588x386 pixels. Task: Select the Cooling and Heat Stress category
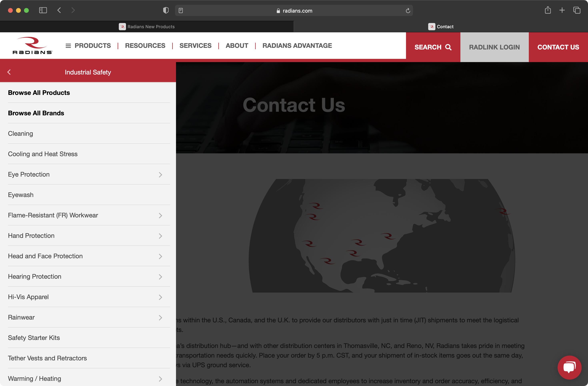pos(42,154)
